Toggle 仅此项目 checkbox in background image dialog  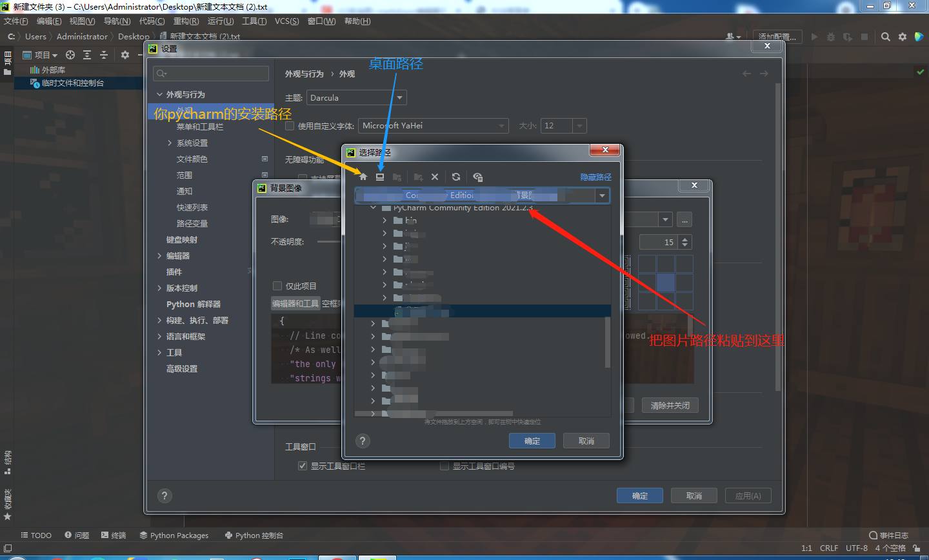[x=277, y=286]
